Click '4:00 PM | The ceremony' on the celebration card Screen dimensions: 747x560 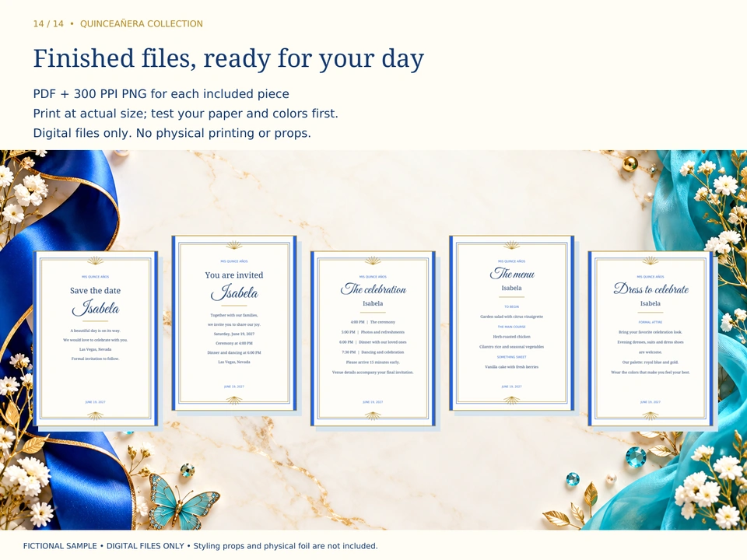coord(373,322)
